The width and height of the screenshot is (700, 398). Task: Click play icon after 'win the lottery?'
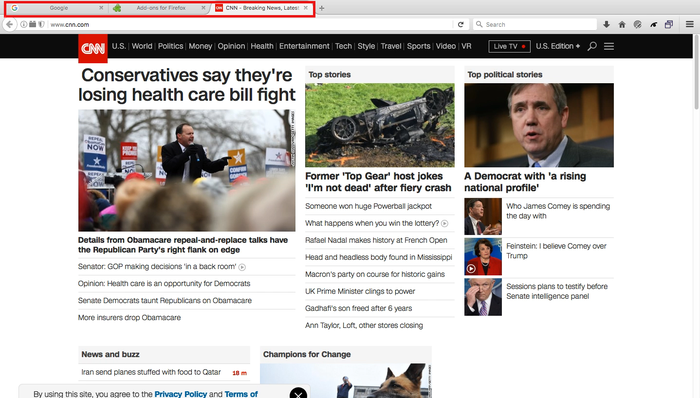445,224
